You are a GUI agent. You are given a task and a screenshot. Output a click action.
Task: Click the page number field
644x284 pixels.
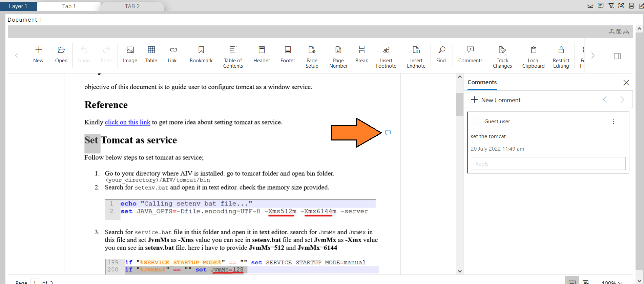pos(35,282)
